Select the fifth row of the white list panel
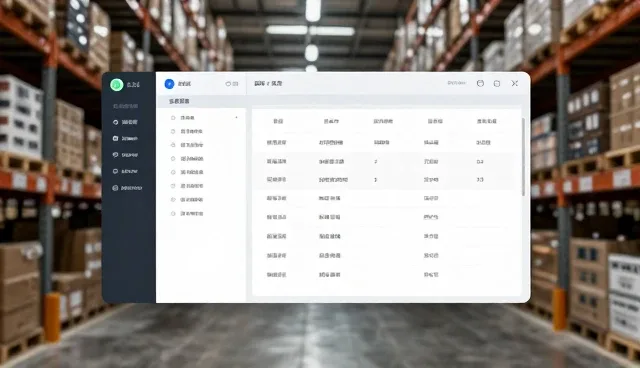640x368 pixels. (201, 172)
